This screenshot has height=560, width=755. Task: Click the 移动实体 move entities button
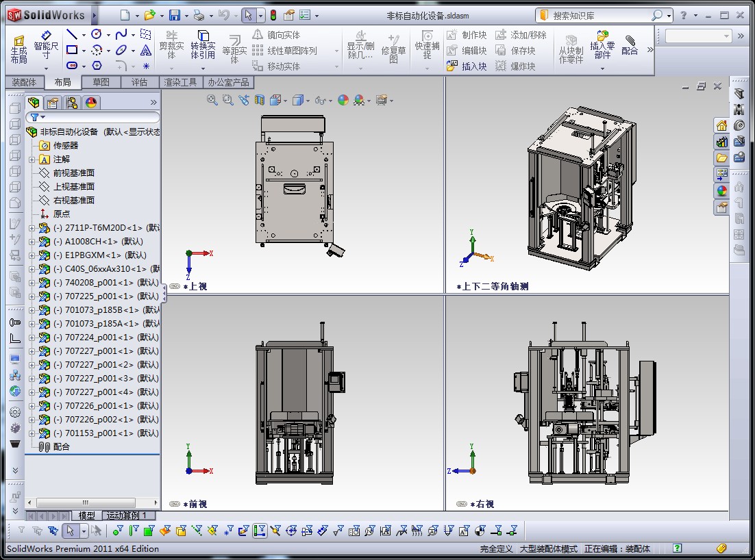276,66
